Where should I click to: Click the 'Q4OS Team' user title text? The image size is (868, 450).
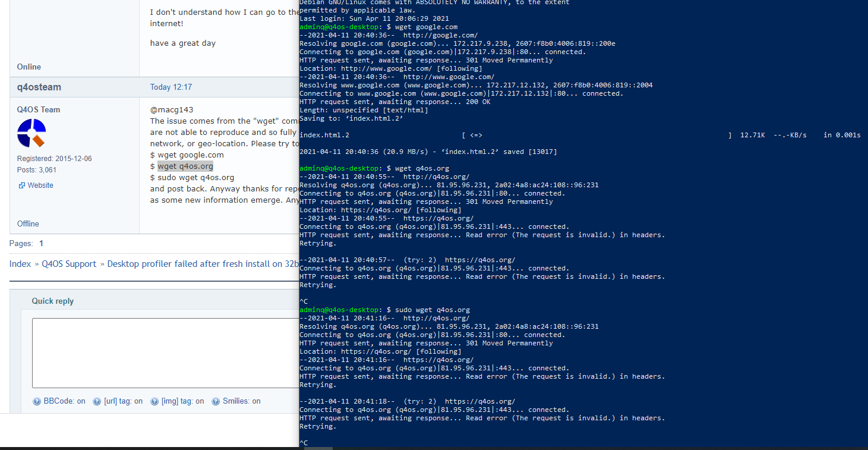coord(39,109)
